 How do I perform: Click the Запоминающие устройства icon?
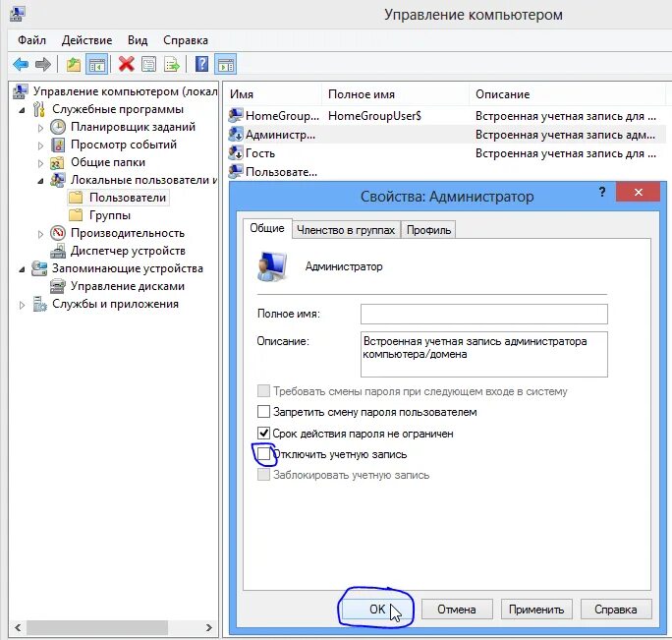(39, 268)
